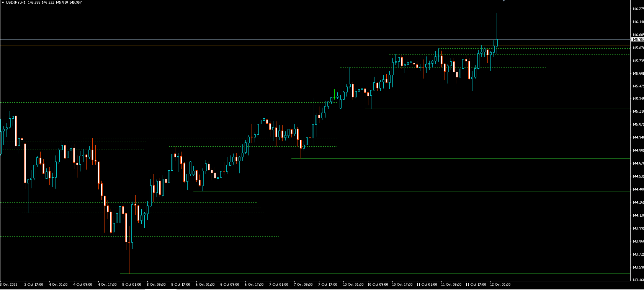
Task: Click the 12 Oct 01:00 time label
Action: coord(500,284)
